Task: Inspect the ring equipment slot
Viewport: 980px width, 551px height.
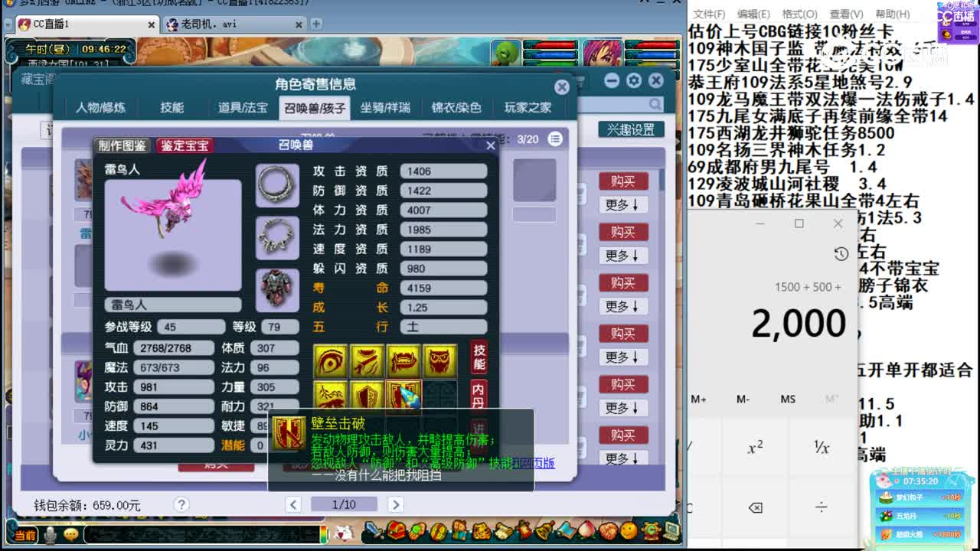Action: coord(277,184)
